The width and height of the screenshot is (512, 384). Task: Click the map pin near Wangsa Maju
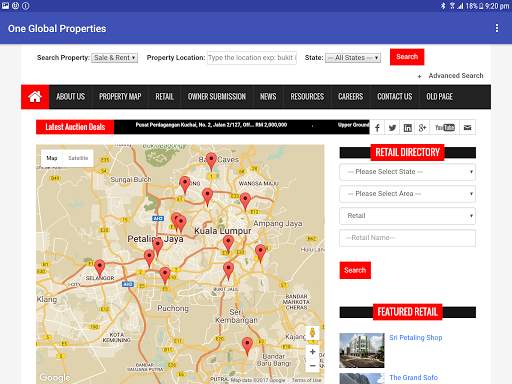click(x=245, y=201)
